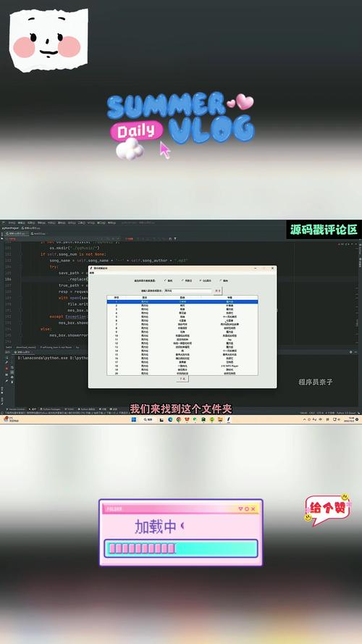The image size is (362, 644).
Task: Click the 搜索 button beside the input
Action: [x=218, y=290]
